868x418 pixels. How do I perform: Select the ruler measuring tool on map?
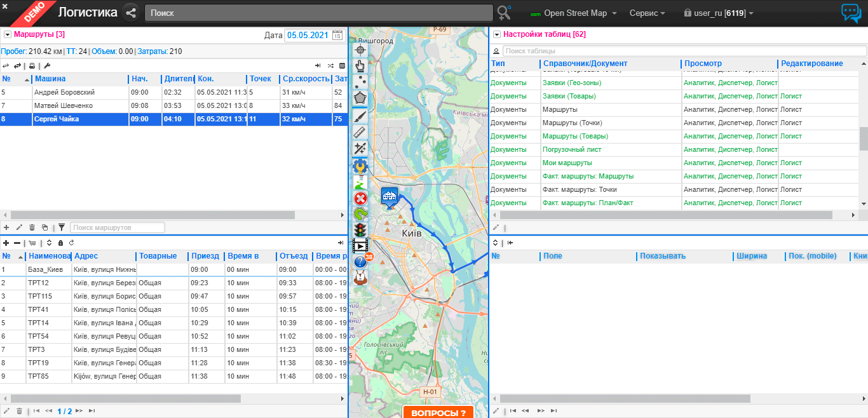click(x=360, y=133)
